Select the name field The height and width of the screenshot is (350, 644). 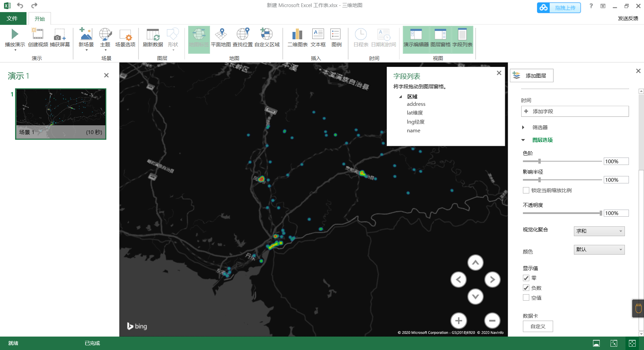point(414,131)
